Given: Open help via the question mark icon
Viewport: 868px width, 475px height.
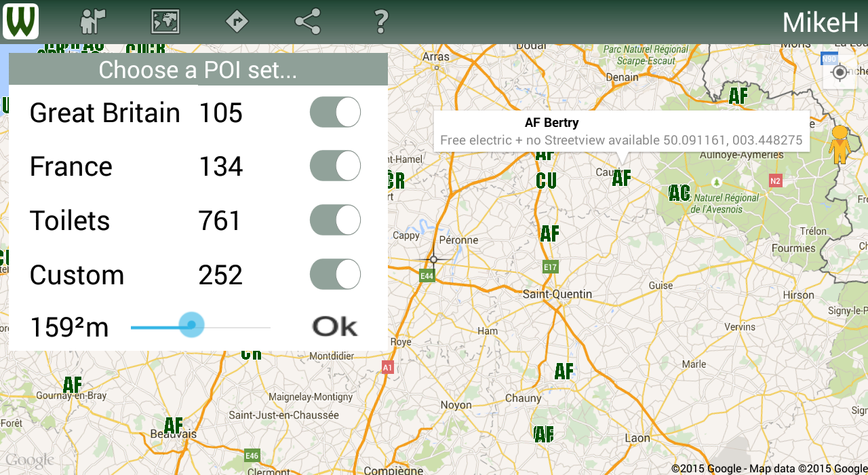Looking at the screenshot, I should click(x=381, y=22).
